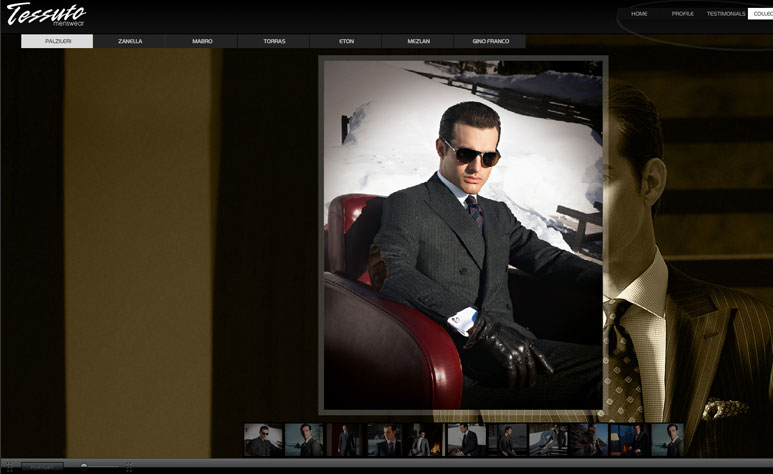The image size is (773, 474).
Task: Open the Palzileri collection tab
Action: click(x=57, y=41)
